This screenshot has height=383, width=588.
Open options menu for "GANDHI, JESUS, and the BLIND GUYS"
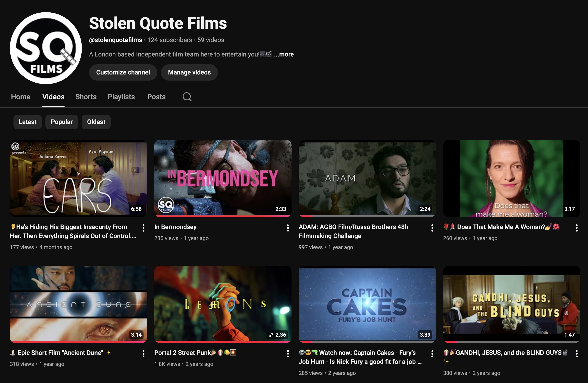[x=576, y=354]
